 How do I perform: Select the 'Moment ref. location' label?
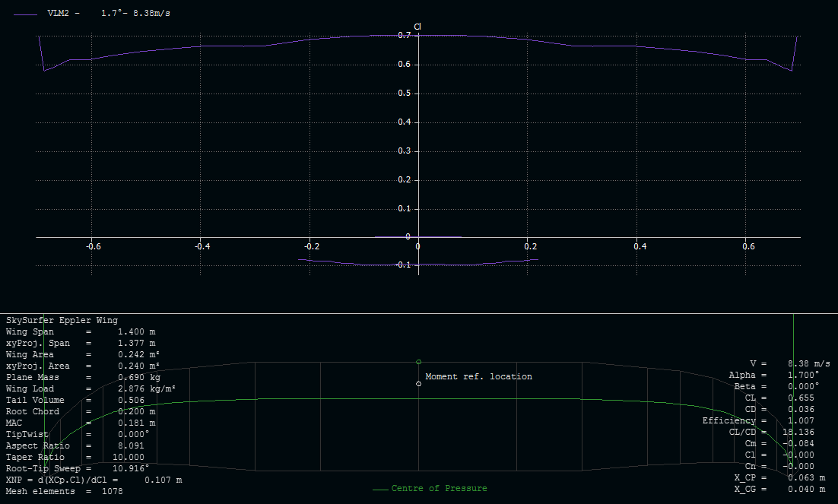click(x=478, y=376)
